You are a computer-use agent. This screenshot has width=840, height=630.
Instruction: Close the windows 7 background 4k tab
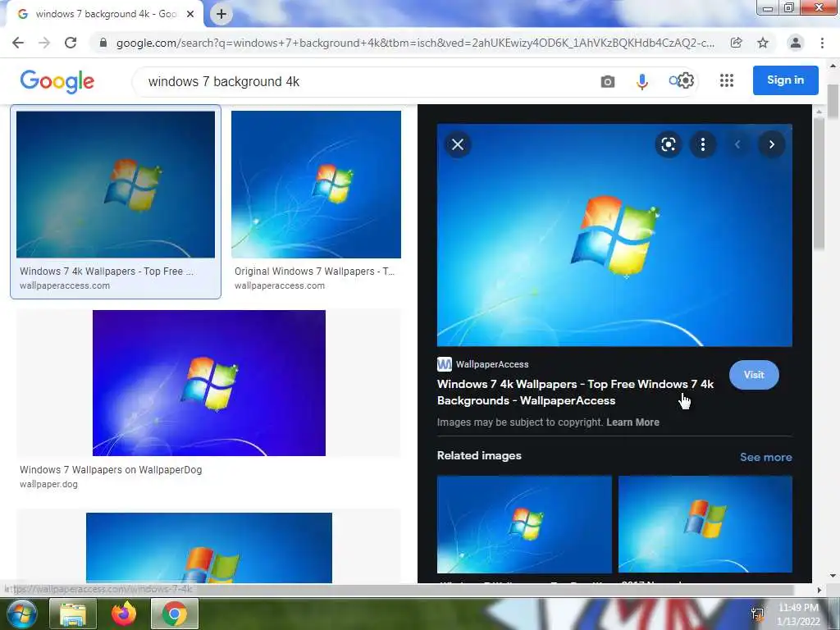[x=190, y=15]
